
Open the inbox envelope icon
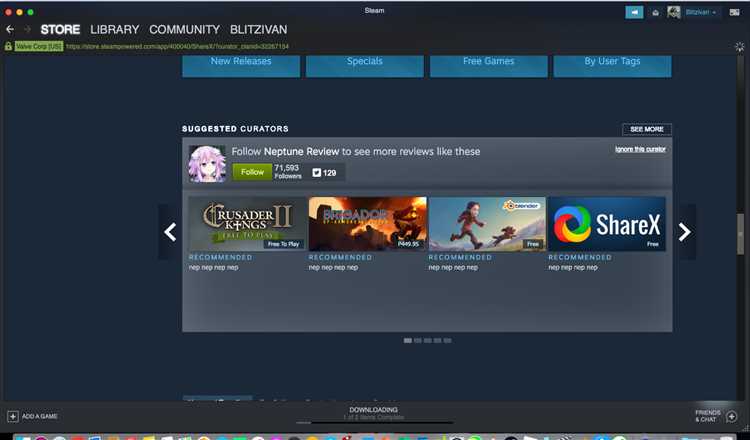(x=656, y=13)
